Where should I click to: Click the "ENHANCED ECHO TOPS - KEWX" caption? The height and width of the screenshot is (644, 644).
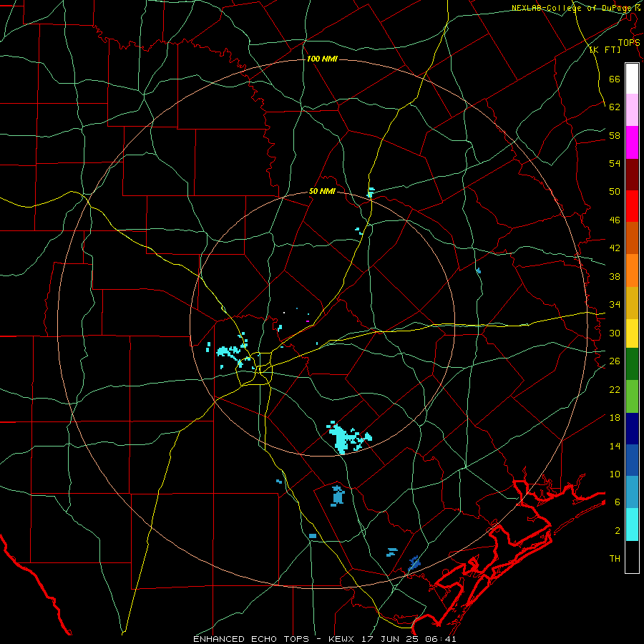pyautogui.click(x=275, y=639)
